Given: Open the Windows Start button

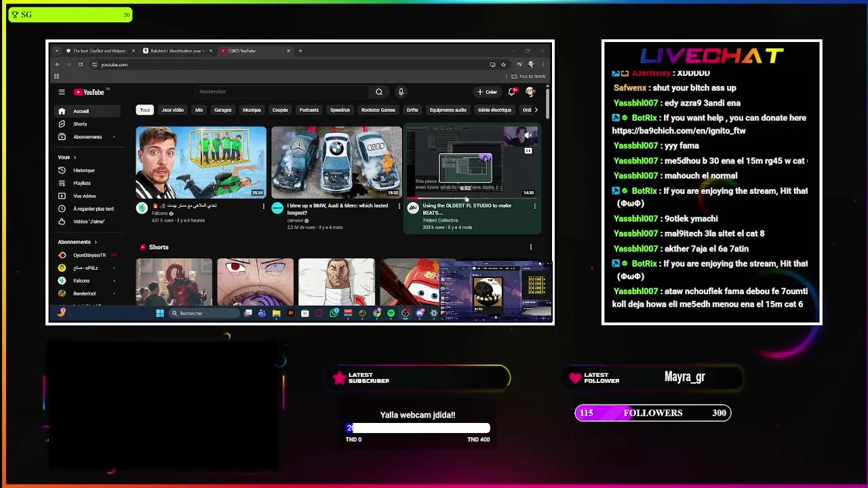Looking at the screenshot, I should pos(159,313).
